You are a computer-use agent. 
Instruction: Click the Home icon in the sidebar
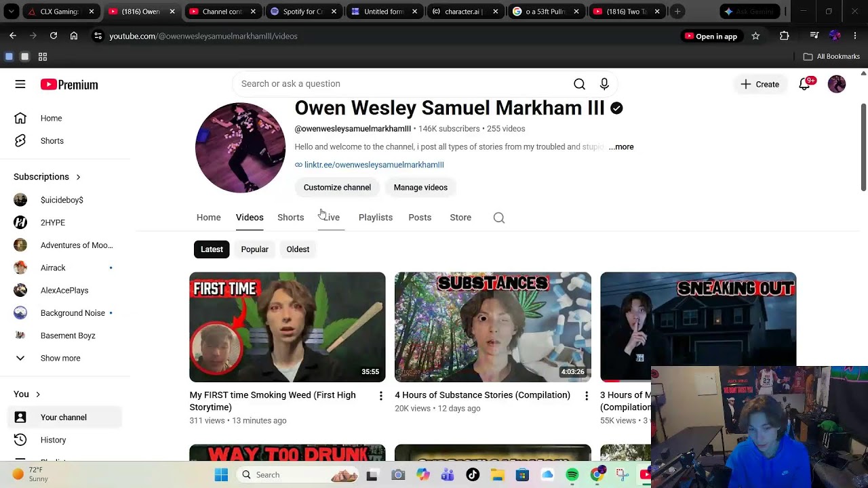[20, 118]
